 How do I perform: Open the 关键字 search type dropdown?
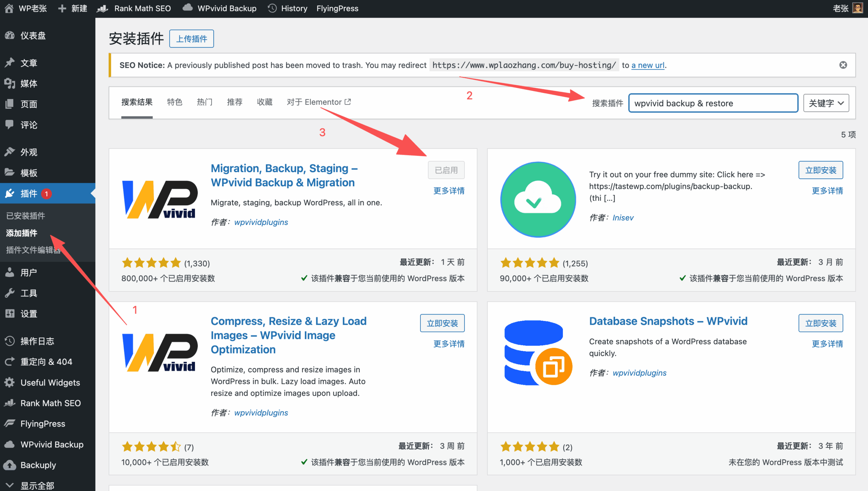[x=826, y=103]
